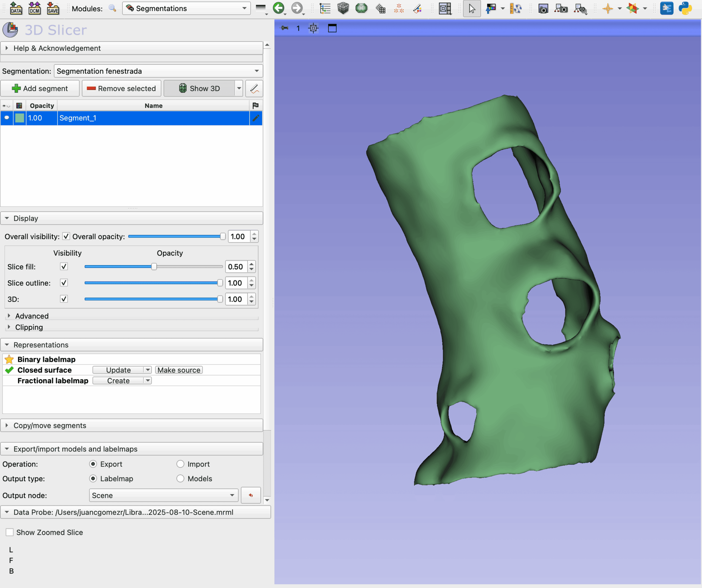This screenshot has height=588, width=702.
Task: Click the Save scene icon
Action: tap(53, 8)
